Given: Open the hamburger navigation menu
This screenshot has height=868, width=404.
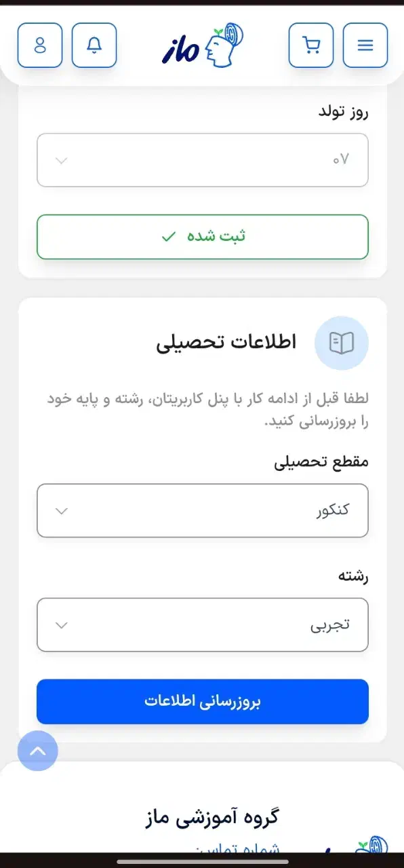Looking at the screenshot, I should click(x=365, y=45).
